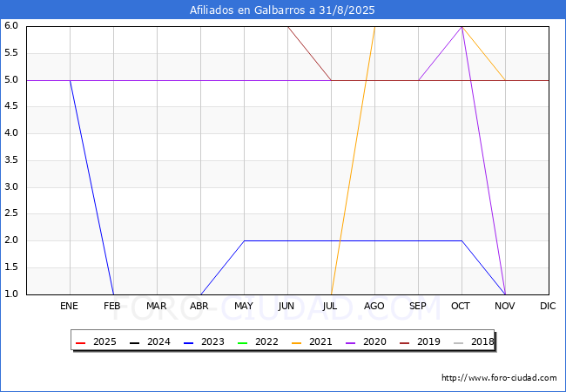566x392 pixels.
Task: Click the ABR month axis label
Action: (x=199, y=306)
